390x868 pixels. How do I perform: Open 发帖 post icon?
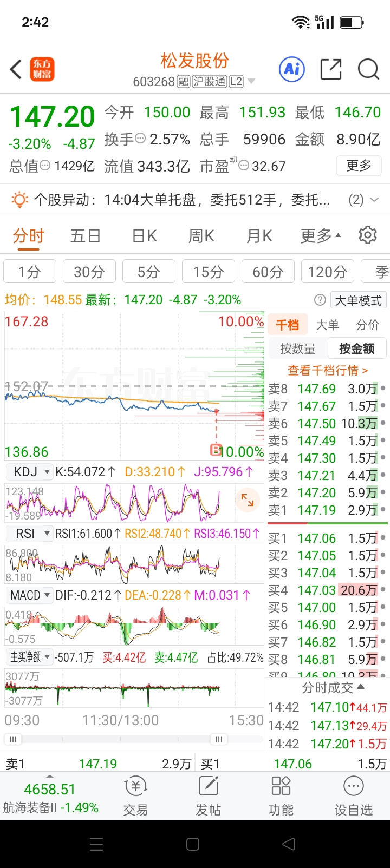209,796
